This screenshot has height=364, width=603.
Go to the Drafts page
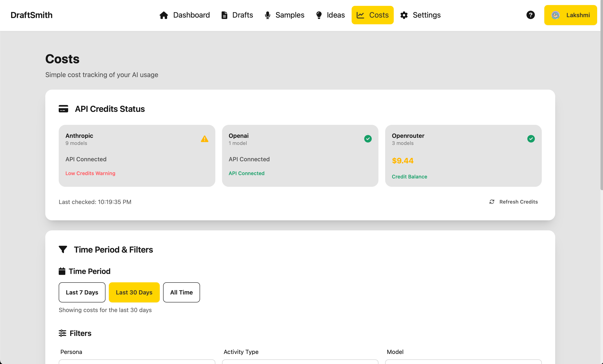click(x=237, y=15)
